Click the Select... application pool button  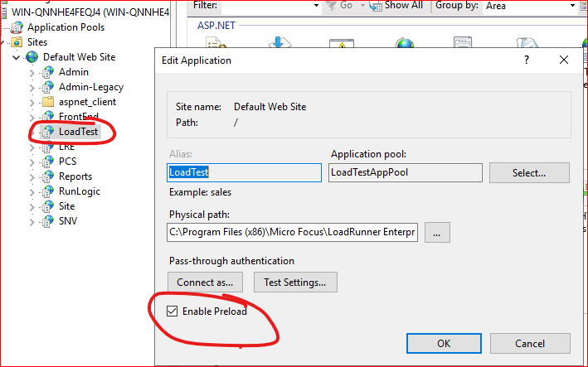point(529,172)
